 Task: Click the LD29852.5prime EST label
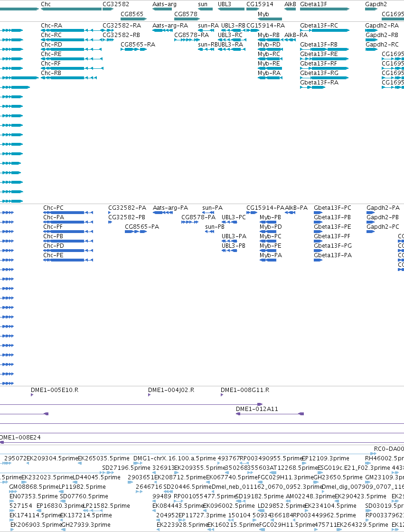point(282,506)
